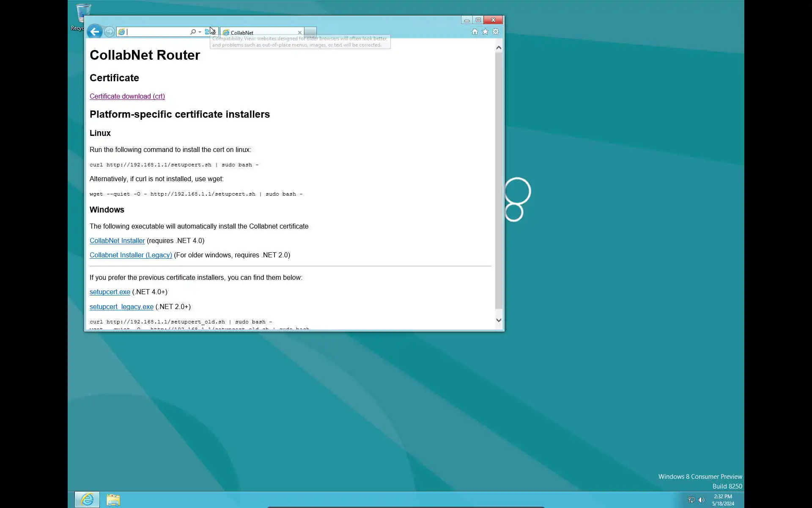Viewport: 812px width, 508px height.
Task: Open a new blank tab
Action: (x=310, y=32)
